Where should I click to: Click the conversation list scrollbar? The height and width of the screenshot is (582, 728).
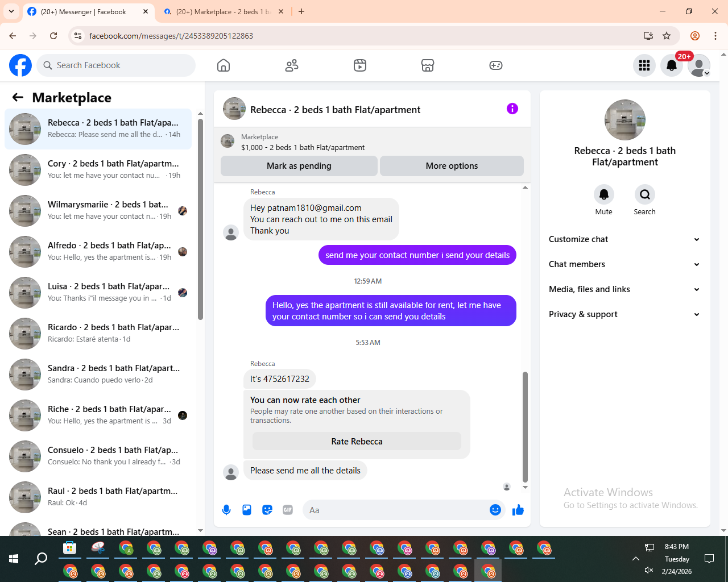coord(200,219)
